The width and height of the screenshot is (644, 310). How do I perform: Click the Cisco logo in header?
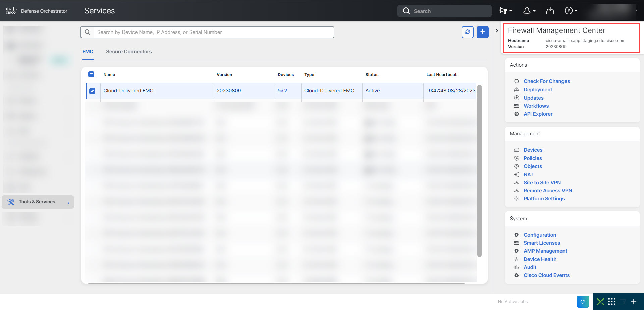[x=11, y=11]
